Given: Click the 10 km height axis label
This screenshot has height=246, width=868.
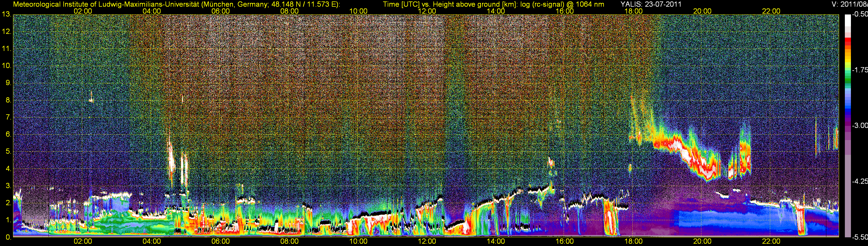Looking at the screenshot, I should (x=6, y=66).
